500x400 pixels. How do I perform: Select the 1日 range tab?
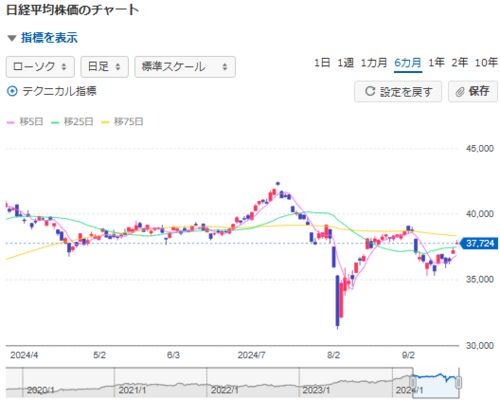click(x=322, y=63)
